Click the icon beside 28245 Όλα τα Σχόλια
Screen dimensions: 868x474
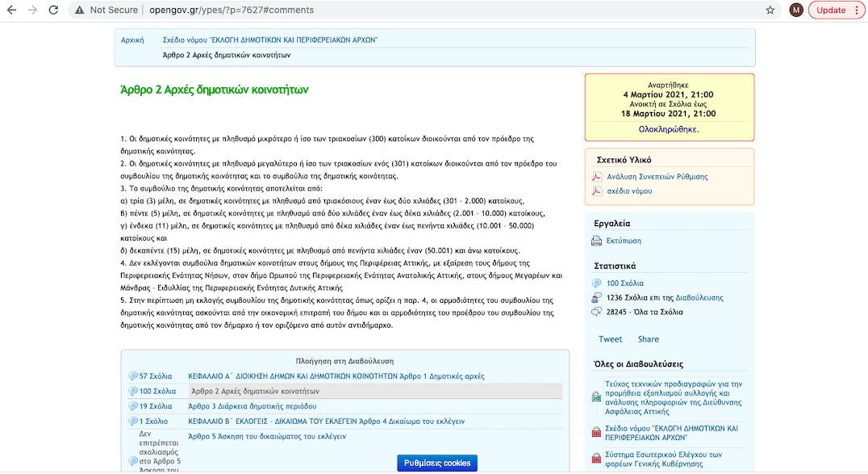click(596, 313)
